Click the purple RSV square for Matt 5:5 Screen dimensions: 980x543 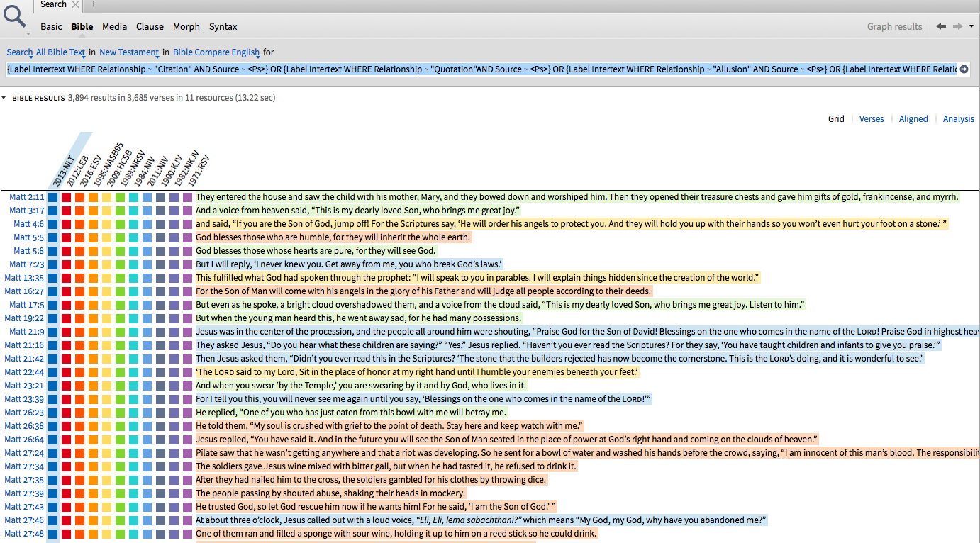[x=188, y=237]
